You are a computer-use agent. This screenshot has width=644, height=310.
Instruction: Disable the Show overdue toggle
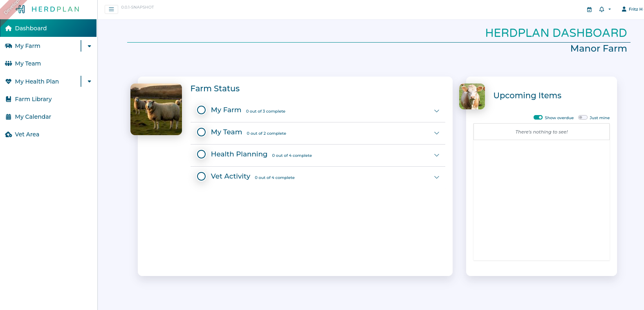(x=538, y=118)
